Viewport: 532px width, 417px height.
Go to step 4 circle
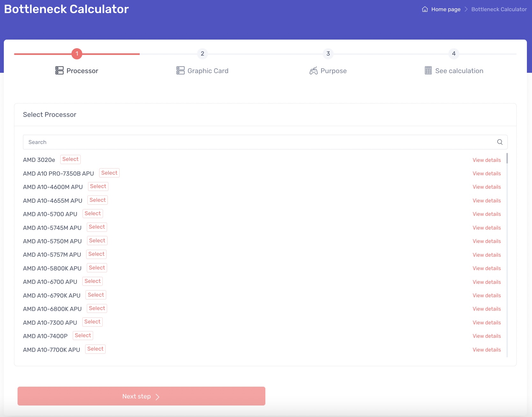454,54
